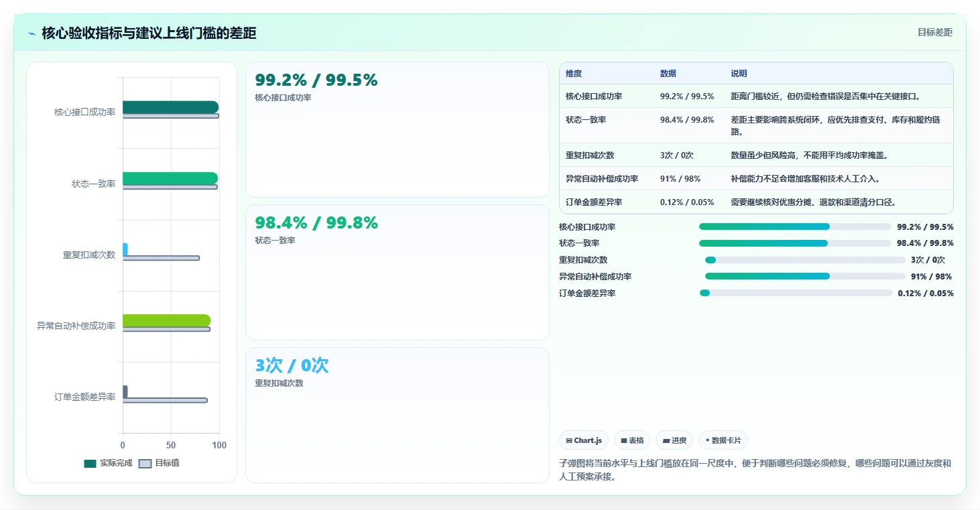
Task: Click the 核心接口成功率 chart axis label
Action: (x=84, y=112)
